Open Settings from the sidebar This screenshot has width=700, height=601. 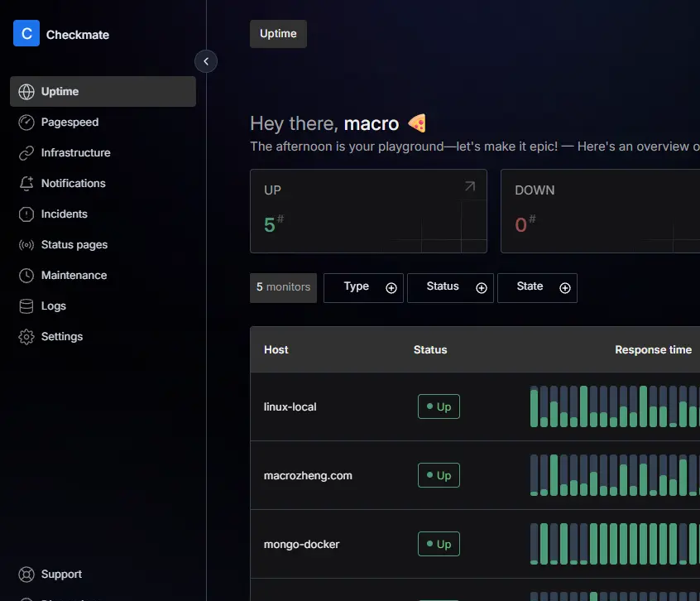coord(61,337)
